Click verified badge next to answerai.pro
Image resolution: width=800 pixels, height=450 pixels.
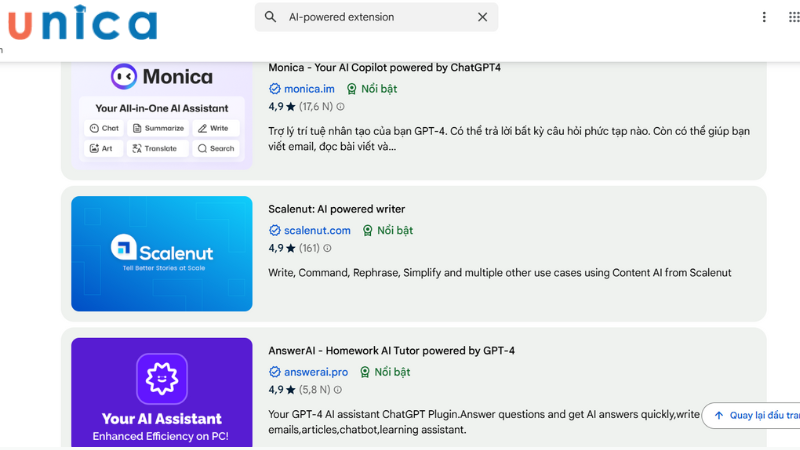point(275,372)
